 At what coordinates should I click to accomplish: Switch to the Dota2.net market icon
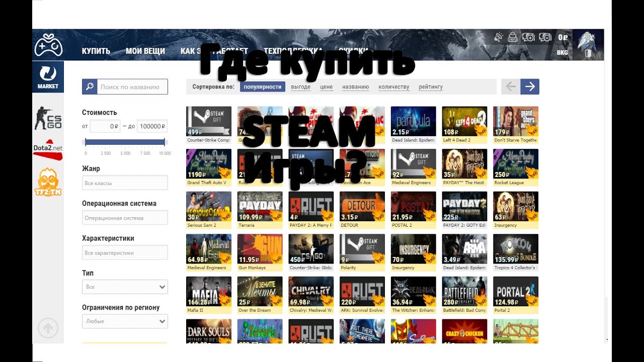click(48, 149)
